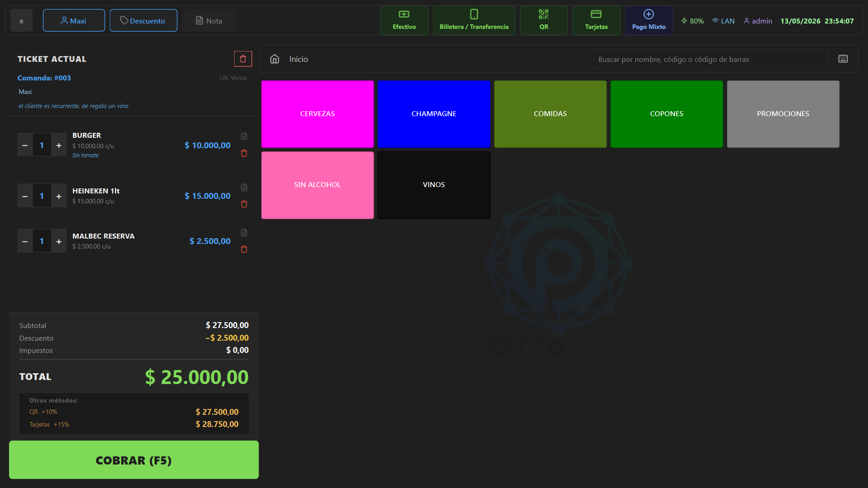This screenshot has width=868, height=488.
Task: Add a note with Nota button
Action: [x=209, y=21]
